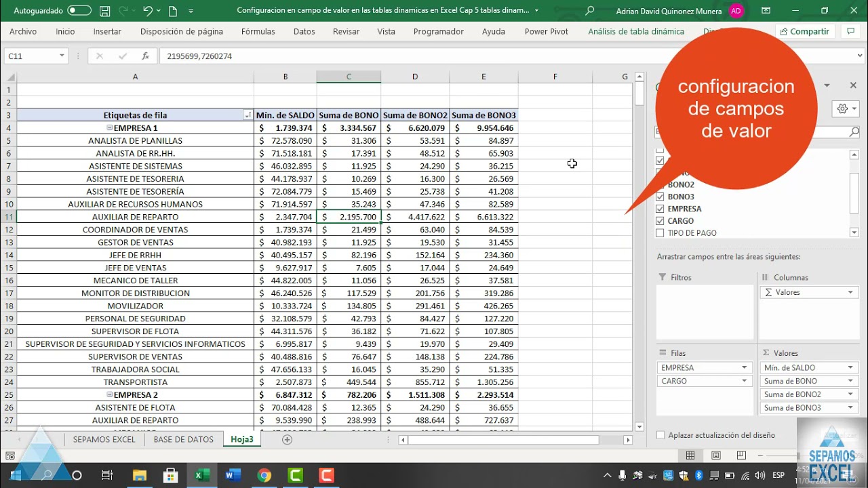This screenshot has height=488, width=868.
Task: Enable Aplazar actualización del diseño
Action: (x=660, y=435)
